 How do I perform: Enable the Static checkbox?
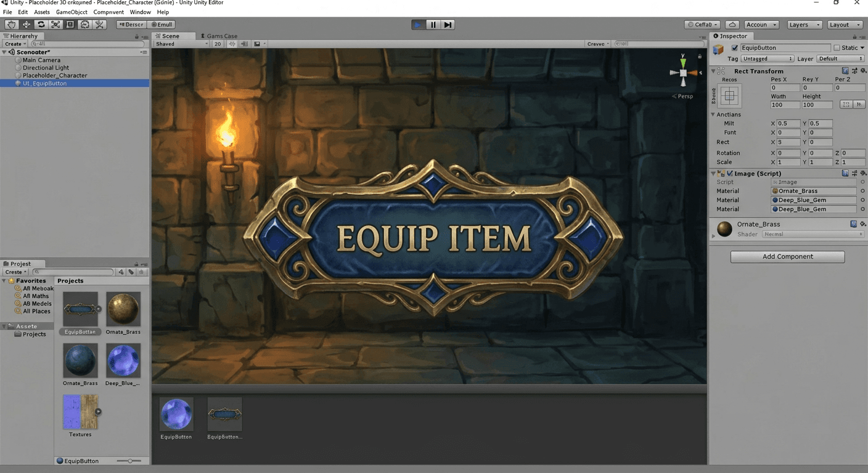(x=838, y=47)
